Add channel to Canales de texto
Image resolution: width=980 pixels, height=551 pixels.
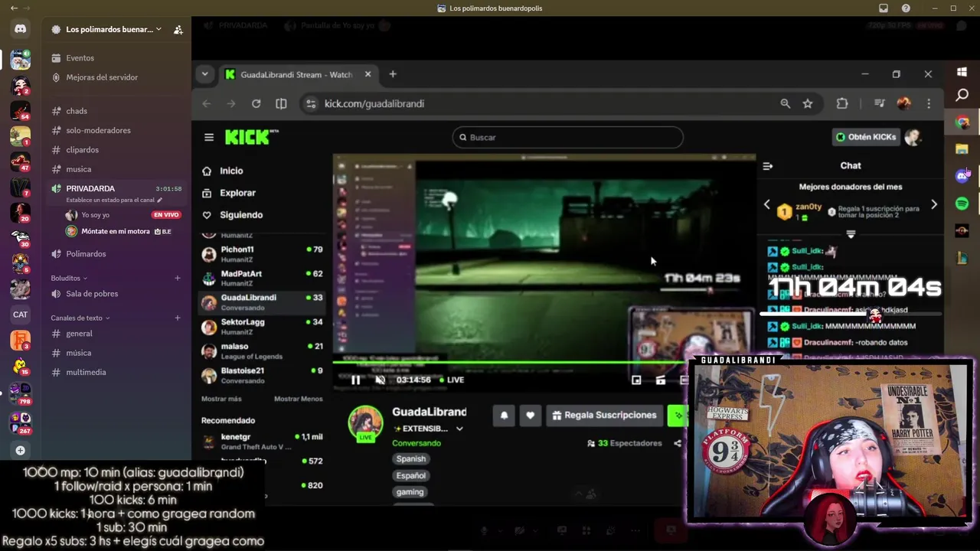pos(178,318)
